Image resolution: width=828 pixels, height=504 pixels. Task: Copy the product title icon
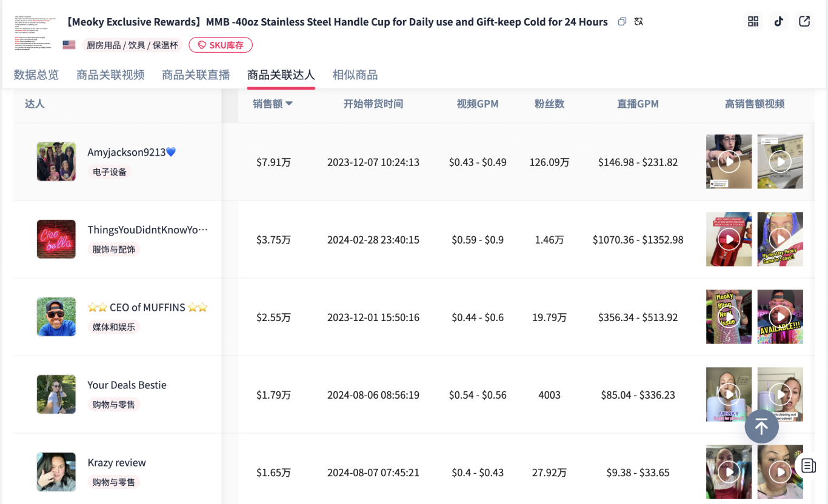click(622, 22)
